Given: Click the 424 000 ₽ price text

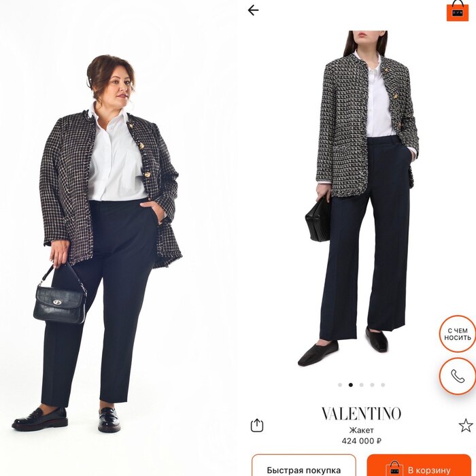Looking at the screenshot, I should (x=361, y=441).
